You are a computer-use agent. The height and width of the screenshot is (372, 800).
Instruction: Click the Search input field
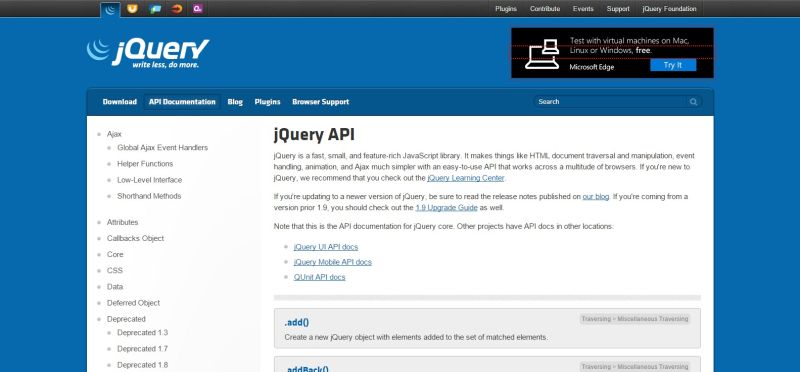[617, 102]
